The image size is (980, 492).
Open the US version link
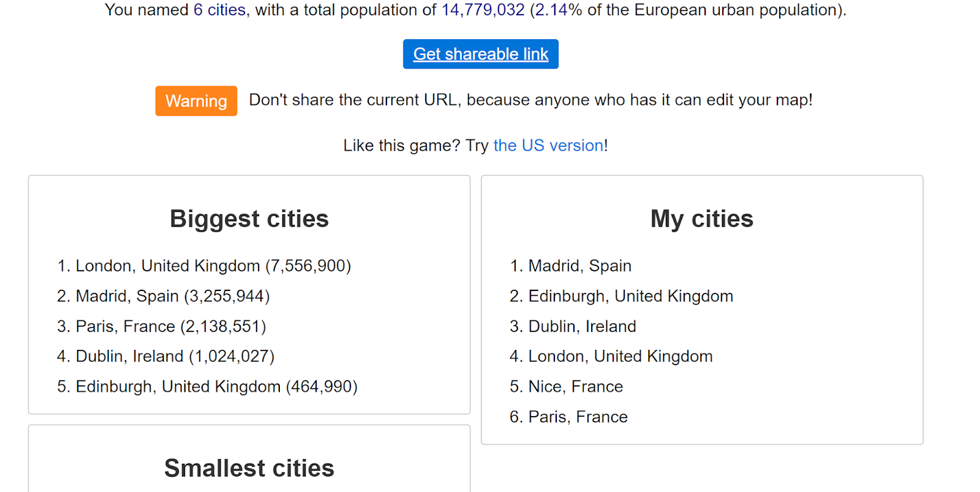pos(548,145)
